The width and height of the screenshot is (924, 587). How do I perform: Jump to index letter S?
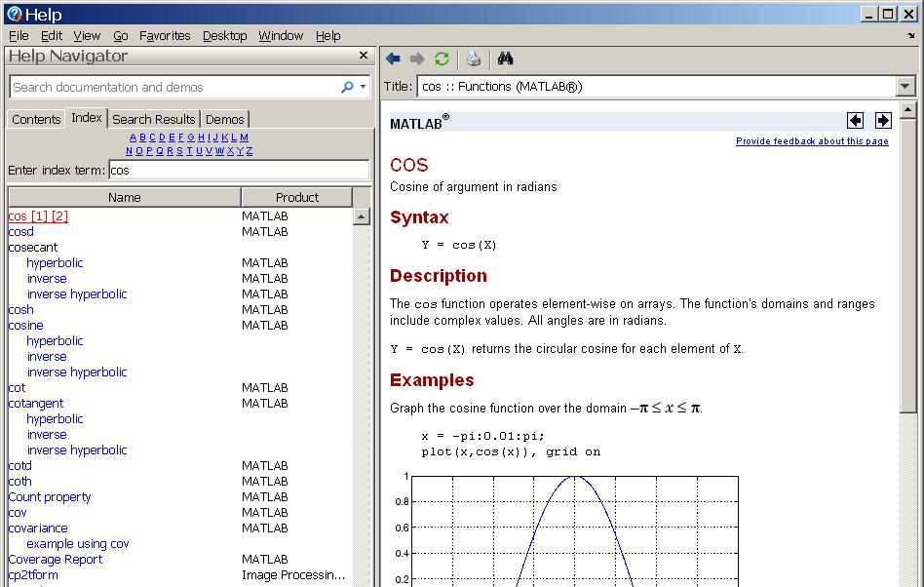[179, 151]
